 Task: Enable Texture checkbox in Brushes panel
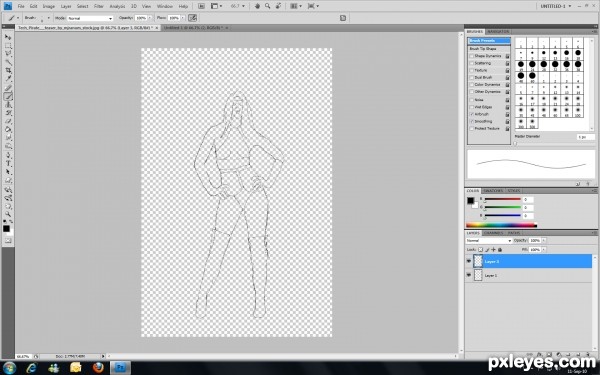click(x=471, y=70)
